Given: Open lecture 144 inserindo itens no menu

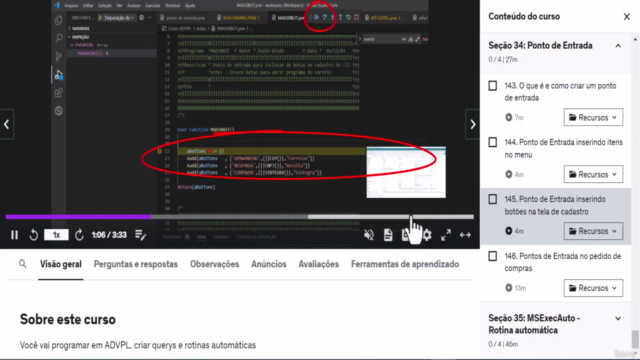Looking at the screenshot, I should [564, 149].
